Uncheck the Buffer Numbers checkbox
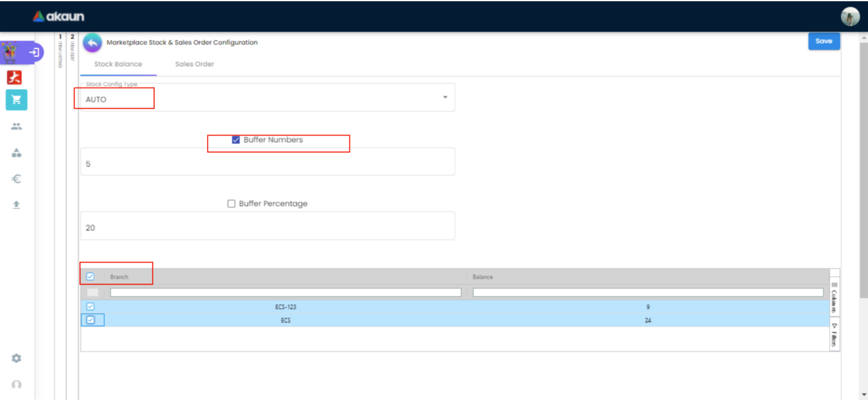Screen dimensions: 868x400 (x=236, y=140)
